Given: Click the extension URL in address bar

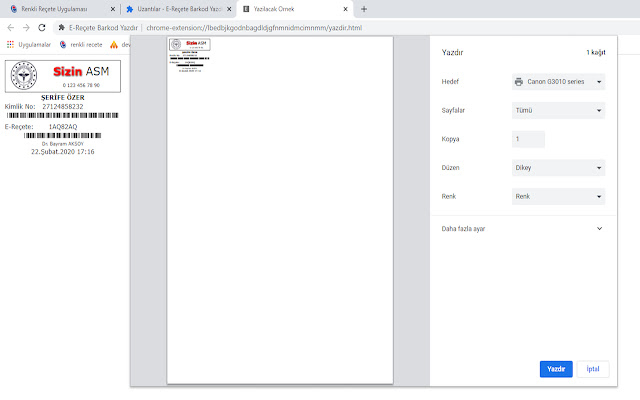Looking at the screenshot, I should click(254, 28).
